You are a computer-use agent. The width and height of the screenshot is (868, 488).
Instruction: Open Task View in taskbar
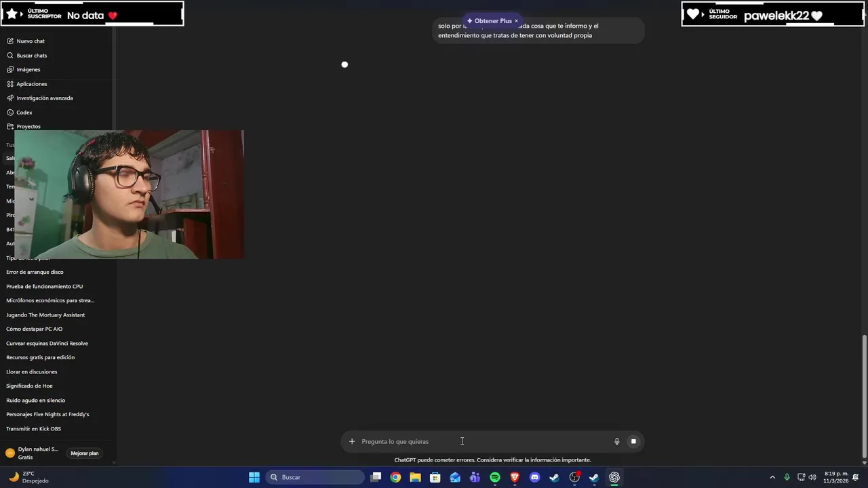click(x=376, y=477)
